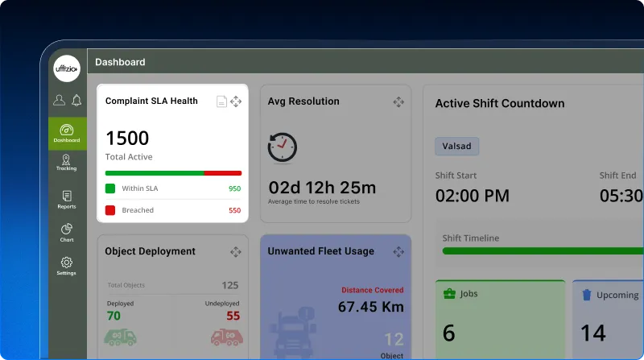Click the red undeployed truck icon

click(227, 337)
